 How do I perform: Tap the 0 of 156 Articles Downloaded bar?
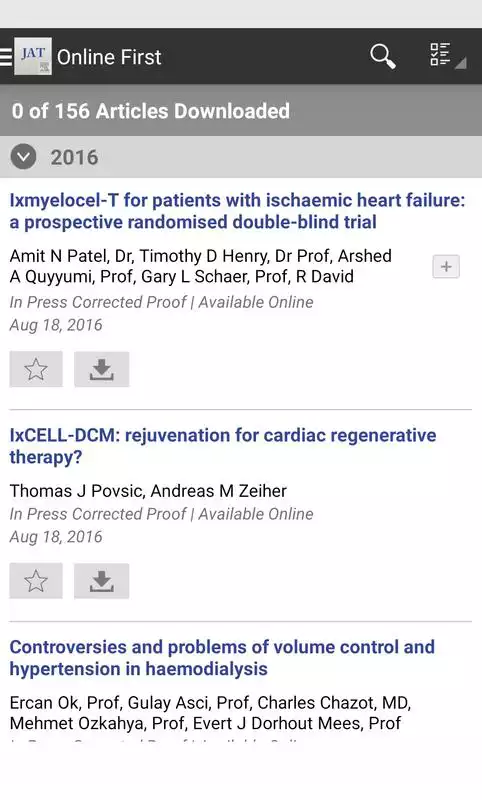pos(241,111)
